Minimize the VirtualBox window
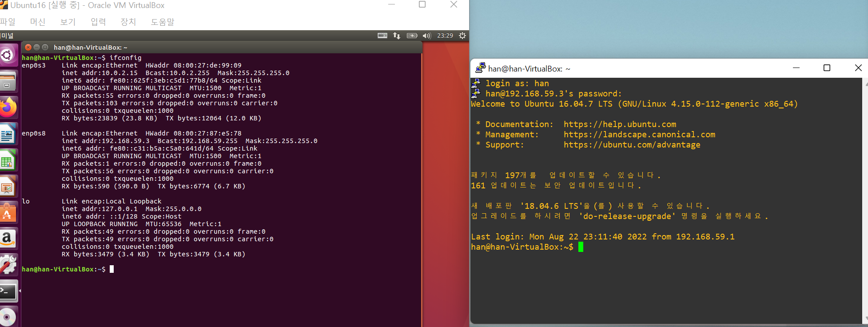This screenshot has width=868, height=327. click(x=391, y=4)
